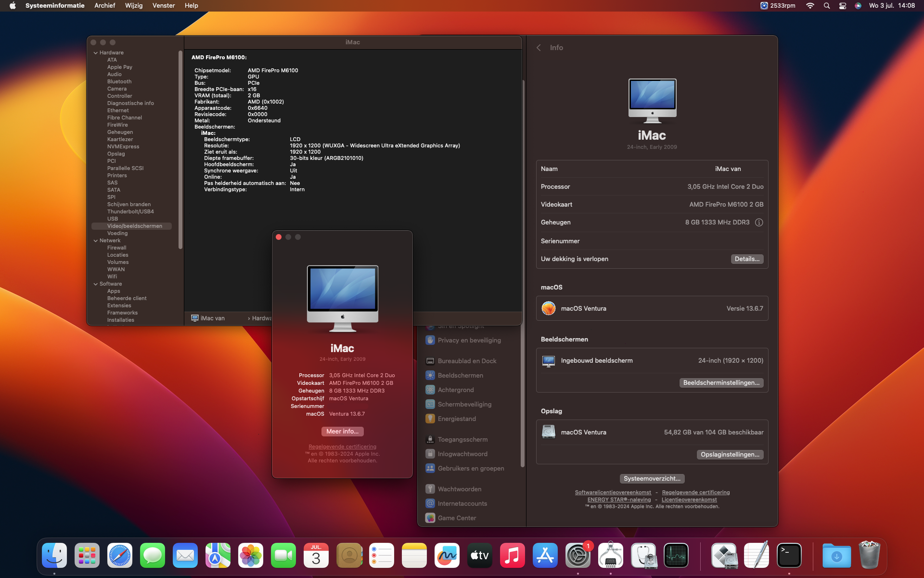The image size is (924, 578).
Task: Open Photos app in the Dock
Action: [x=251, y=555]
